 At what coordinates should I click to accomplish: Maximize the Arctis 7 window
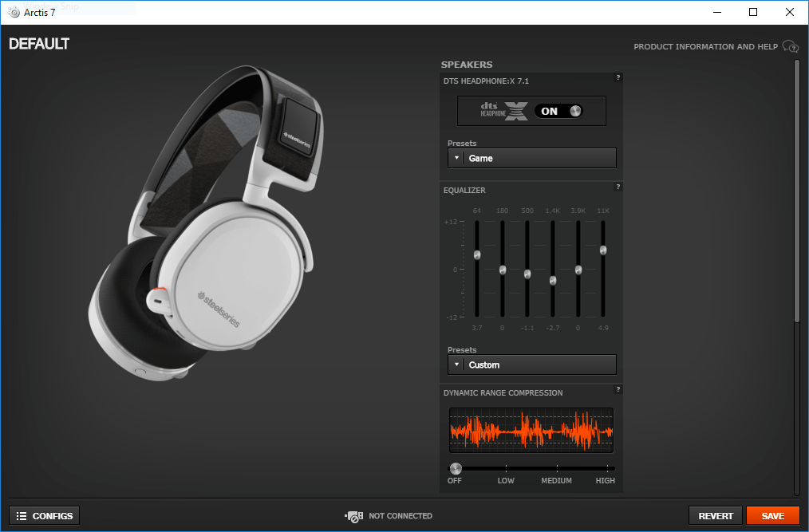pos(753,12)
